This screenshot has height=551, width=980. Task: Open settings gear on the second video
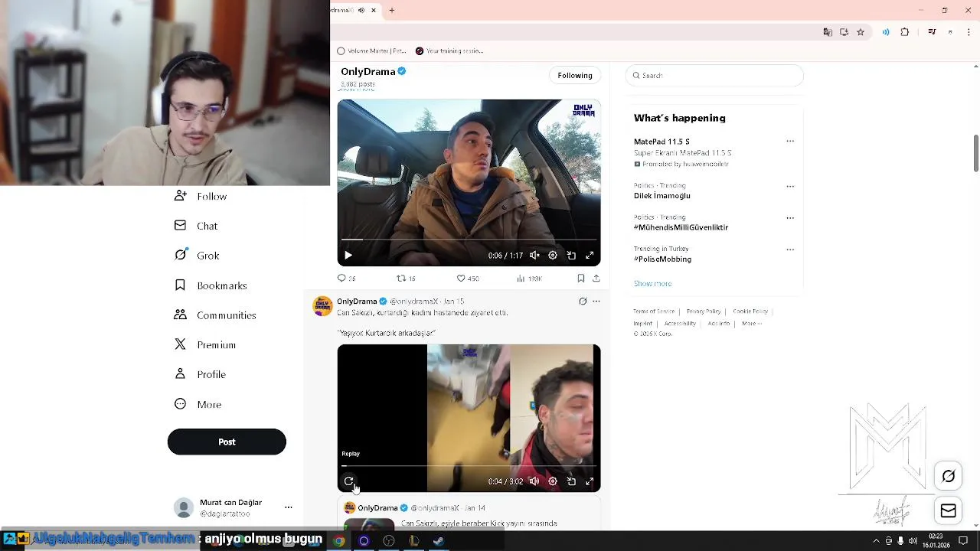553,481
